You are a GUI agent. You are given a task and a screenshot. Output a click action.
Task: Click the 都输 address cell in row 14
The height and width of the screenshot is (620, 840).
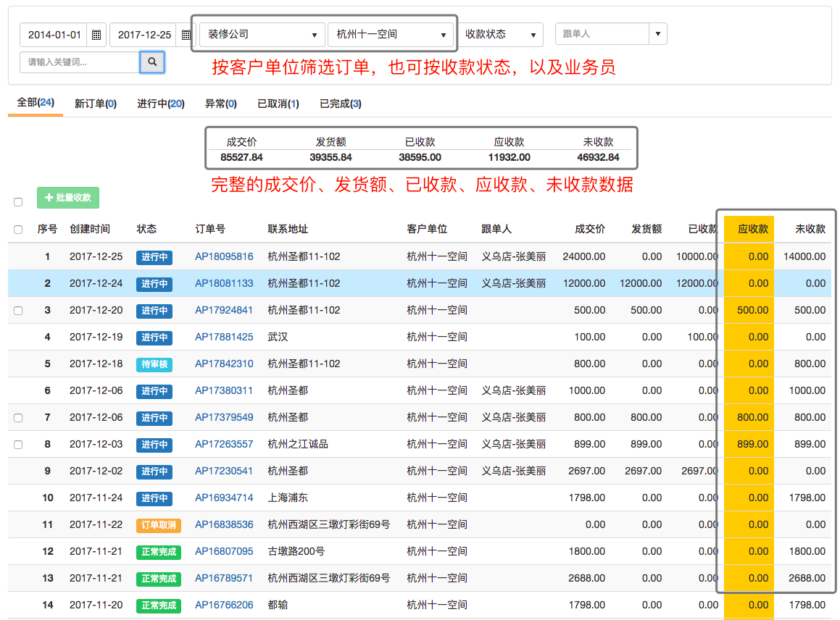tap(278, 605)
